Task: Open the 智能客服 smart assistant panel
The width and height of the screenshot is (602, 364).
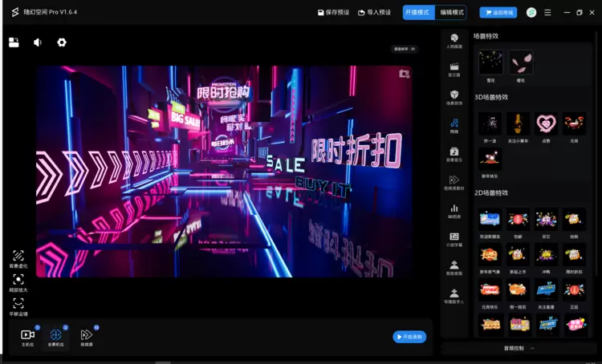Action: click(454, 267)
